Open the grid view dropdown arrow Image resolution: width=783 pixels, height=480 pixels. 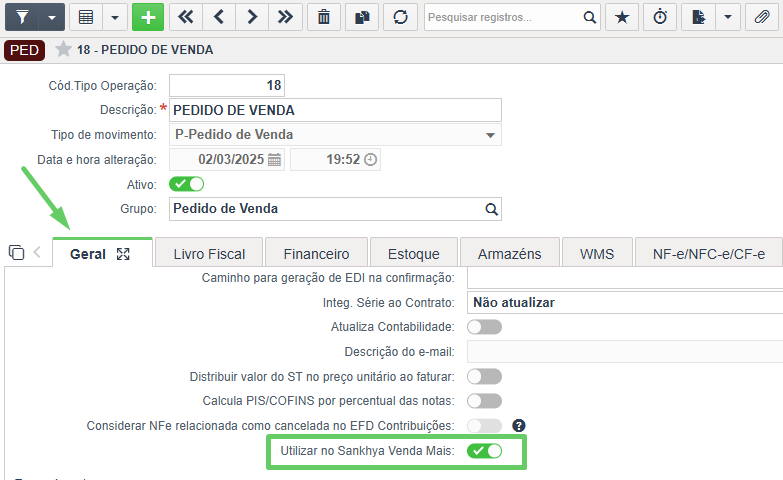point(115,17)
